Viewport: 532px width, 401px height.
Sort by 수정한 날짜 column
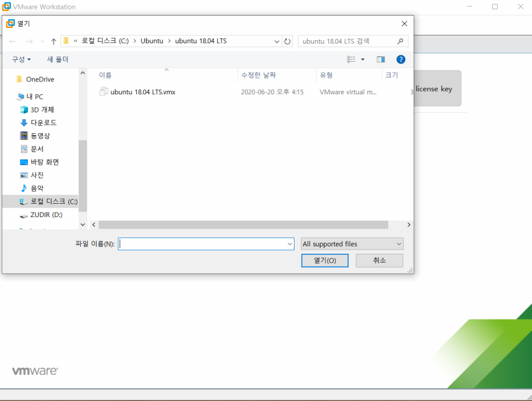point(258,75)
